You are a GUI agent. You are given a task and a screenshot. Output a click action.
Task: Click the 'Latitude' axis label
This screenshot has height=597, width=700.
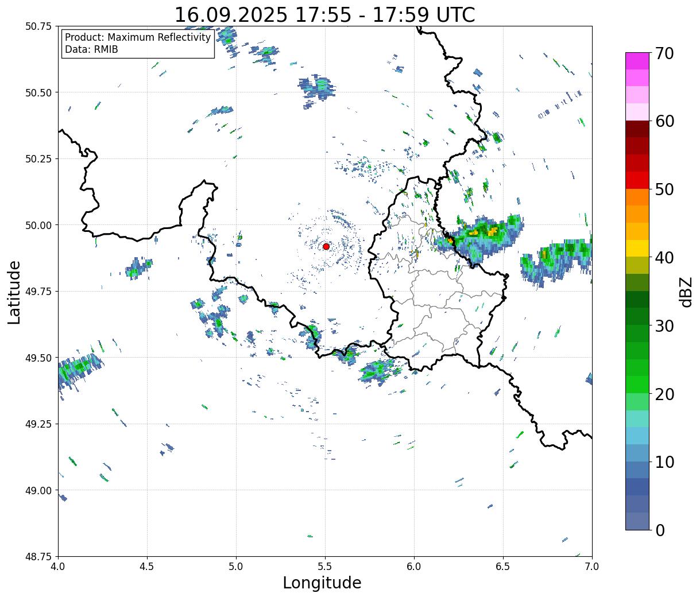14,292
